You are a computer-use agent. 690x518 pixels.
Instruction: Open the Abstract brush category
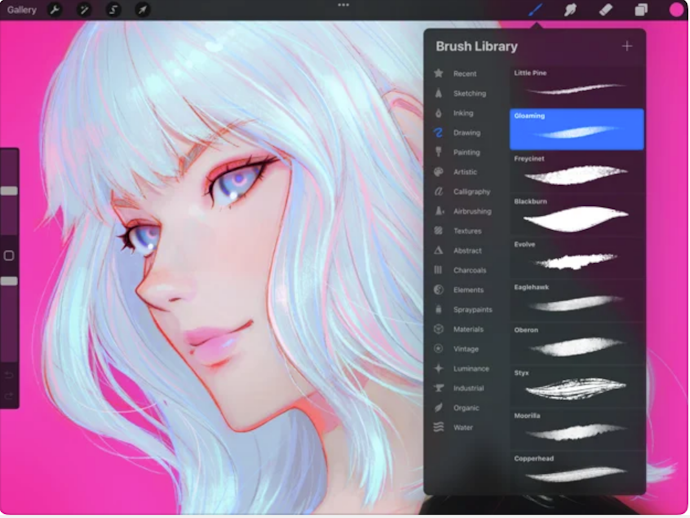466,250
